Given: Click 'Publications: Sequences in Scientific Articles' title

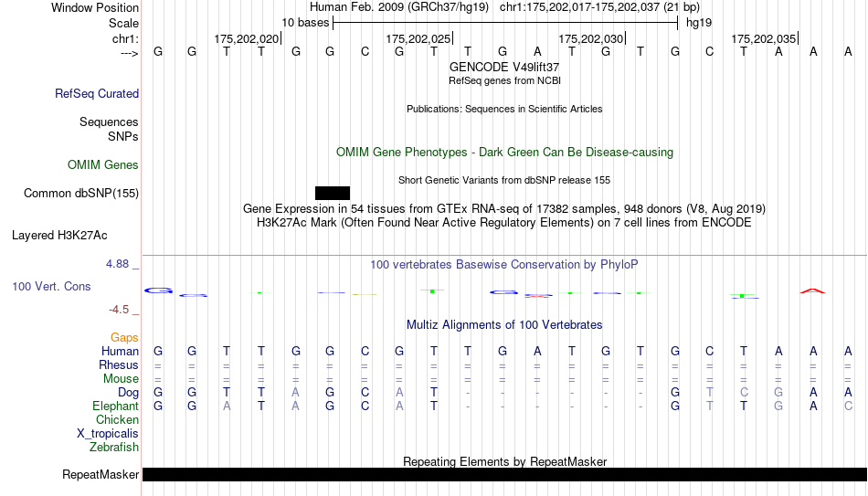Looking at the screenshot, I should [x=504, y=109].
